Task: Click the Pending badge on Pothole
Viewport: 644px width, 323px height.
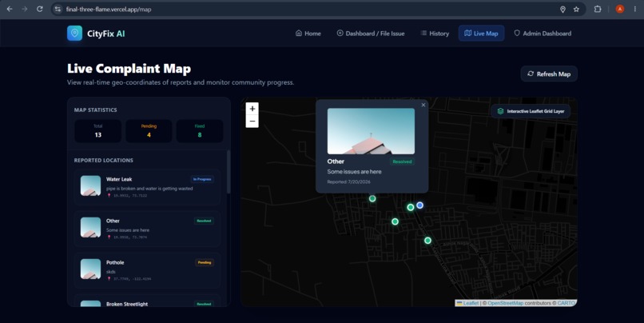Action: 204,262
